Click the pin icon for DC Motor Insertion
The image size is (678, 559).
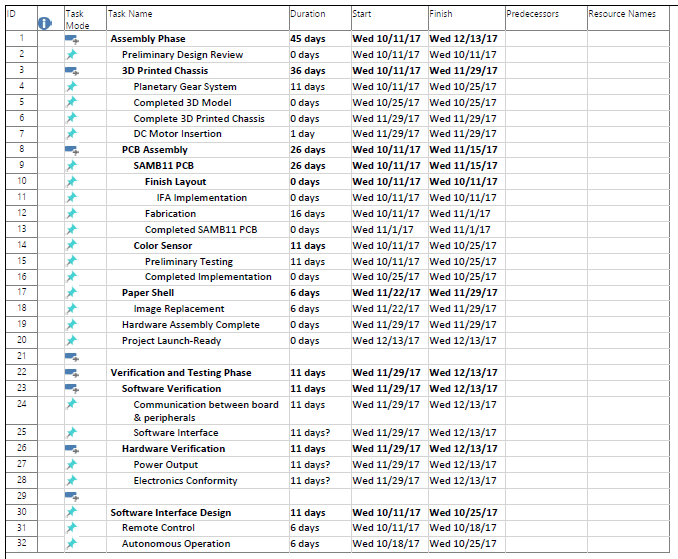72,134
